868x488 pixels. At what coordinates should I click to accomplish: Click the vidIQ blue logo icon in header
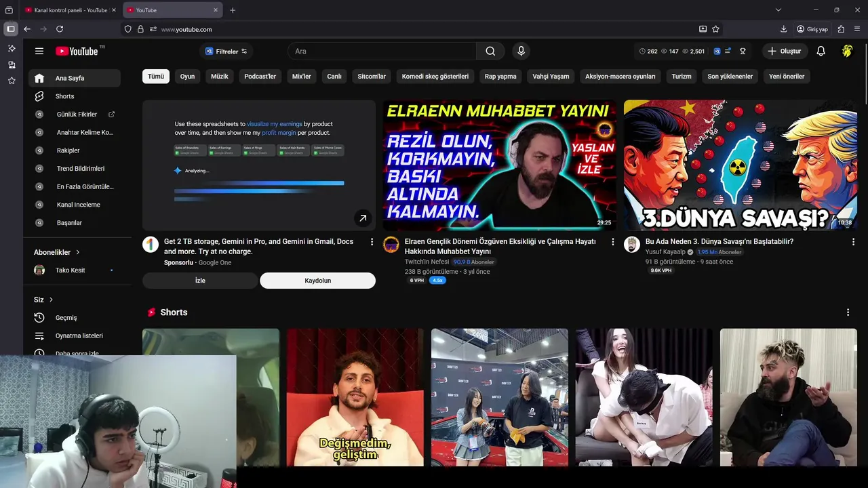[717, 51]
